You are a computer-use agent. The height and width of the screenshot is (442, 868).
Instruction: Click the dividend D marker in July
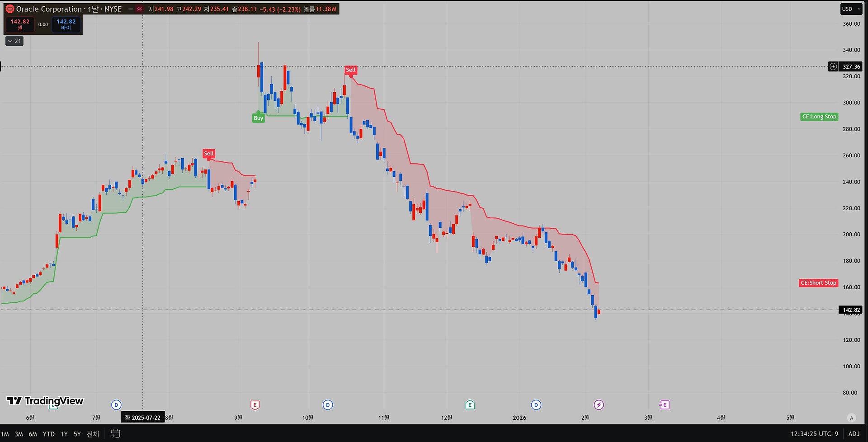(116, 405)
